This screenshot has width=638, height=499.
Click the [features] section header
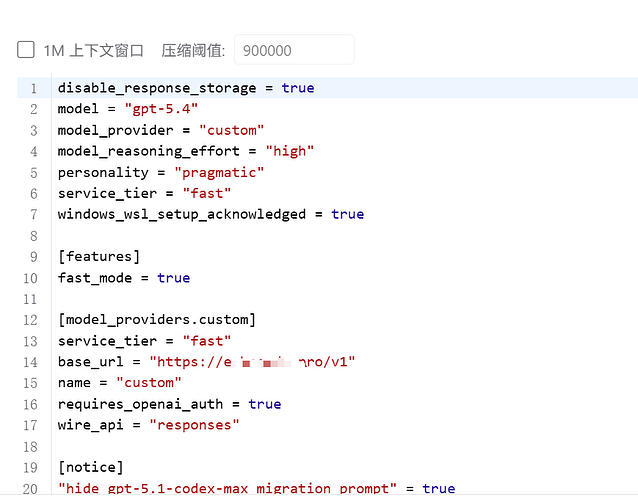pos(99,256)
